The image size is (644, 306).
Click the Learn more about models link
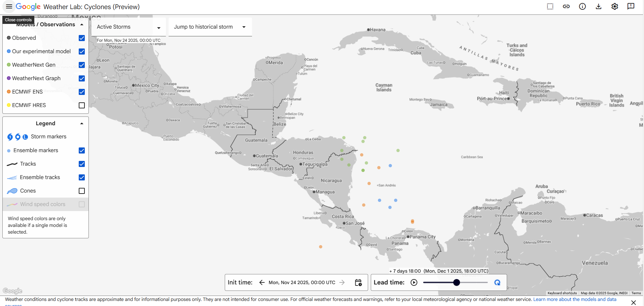[574, 299]
